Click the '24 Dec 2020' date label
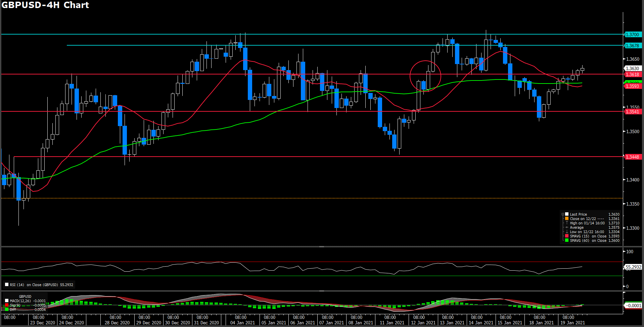This screenshot has width=644, height=327. tap(72, 323)
